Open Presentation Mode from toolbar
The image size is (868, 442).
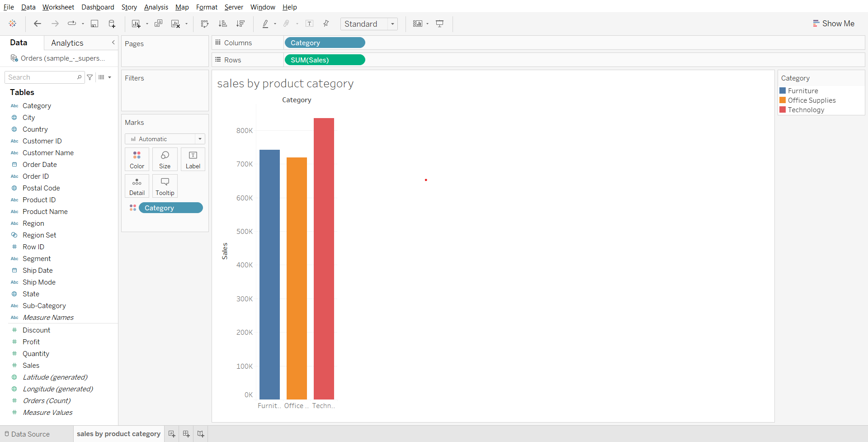tap(439, 24)
